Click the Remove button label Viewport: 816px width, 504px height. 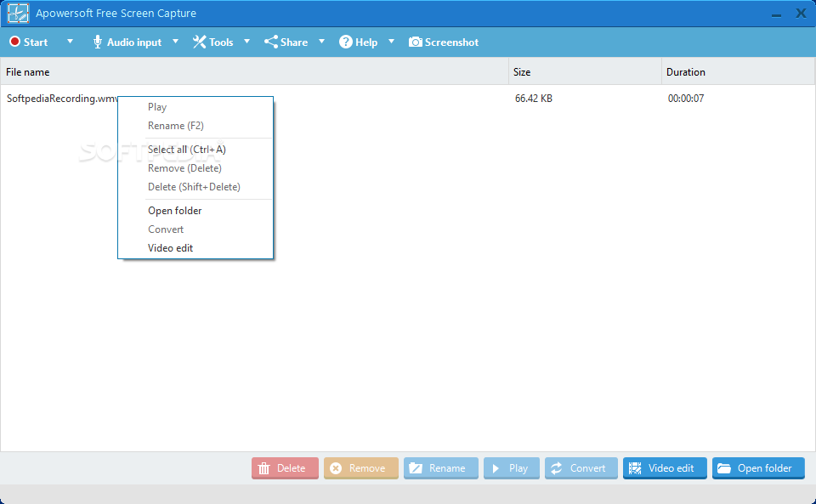(367, 468)
